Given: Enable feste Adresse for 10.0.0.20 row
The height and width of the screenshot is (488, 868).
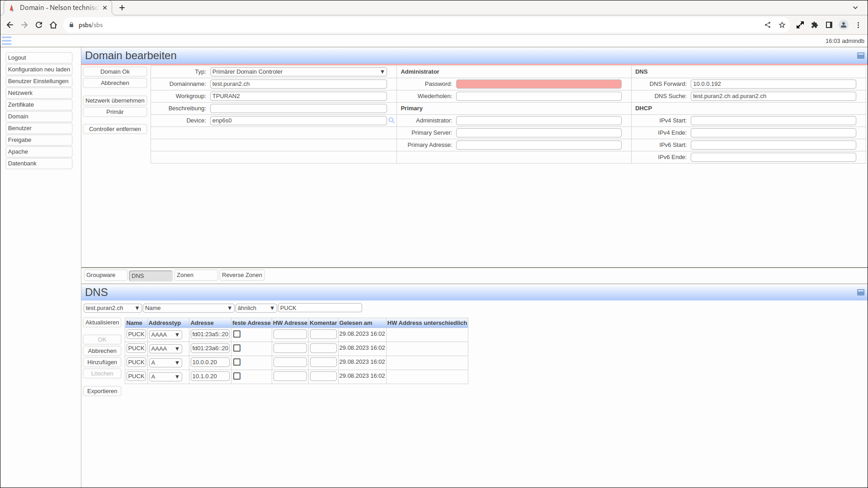Looking at the screenshot, I should [237, 362].
